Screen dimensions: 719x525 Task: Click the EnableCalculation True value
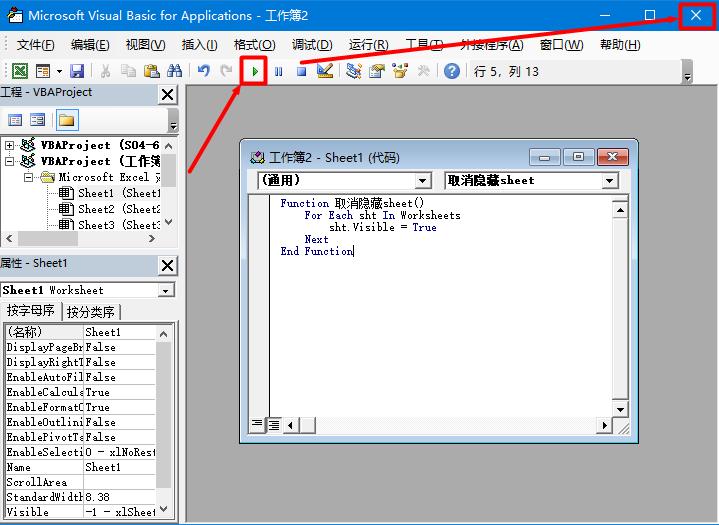click(120, 392)
